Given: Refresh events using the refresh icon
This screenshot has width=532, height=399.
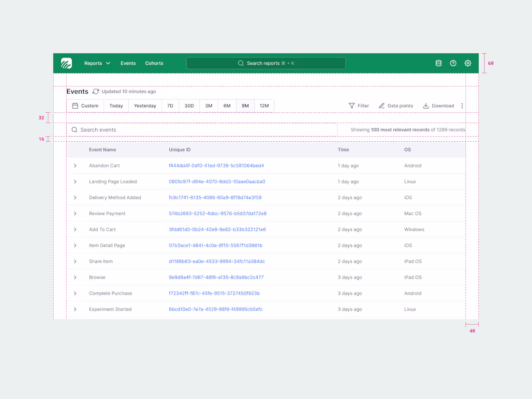Looking at the screenshot, I should tap(95, 91).
